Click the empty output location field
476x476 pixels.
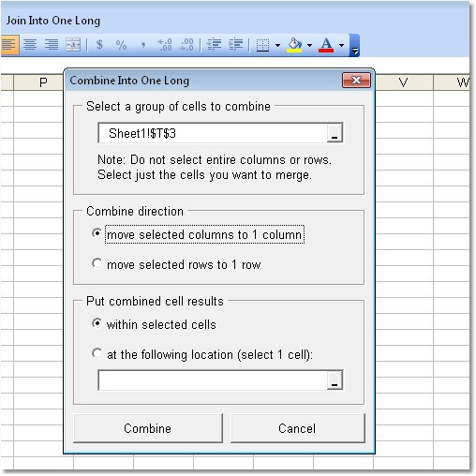click(x=213, y=380)
